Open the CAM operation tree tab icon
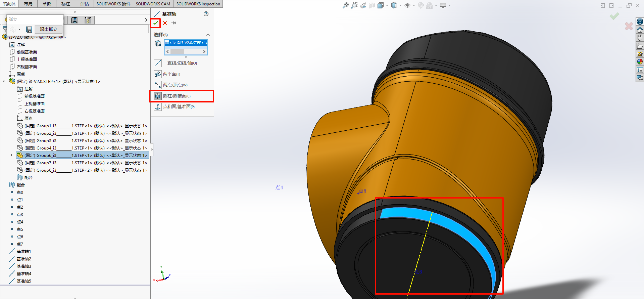The height and width of the screenshot is (299, 644). (x=75, y=20)
